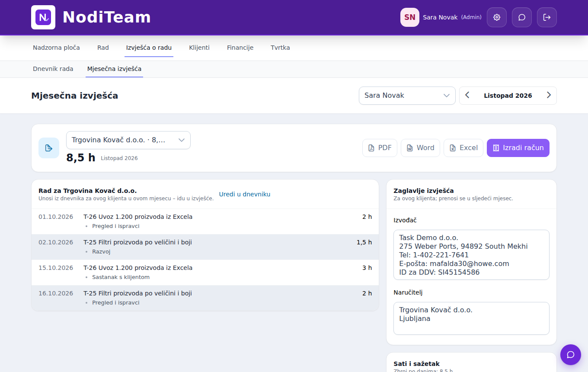Export the report as PDF
Viewport: 588px width, 372px height.
(380, 148)
